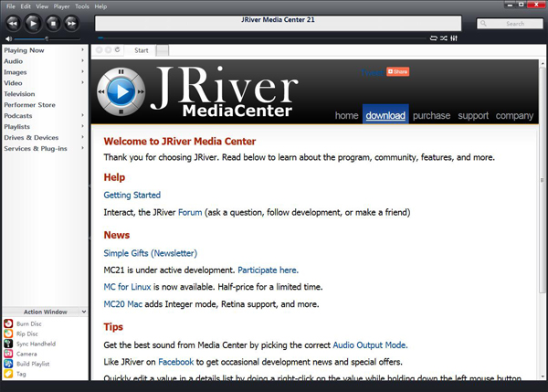
Task: Open the MC20 Mac link
Action: pyautogui.click(x=123, y=304)
